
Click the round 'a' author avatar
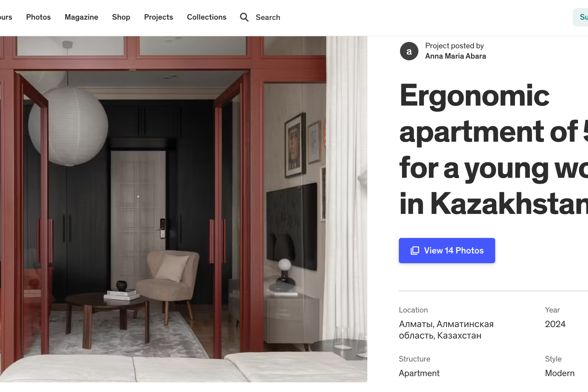point(409,51)
